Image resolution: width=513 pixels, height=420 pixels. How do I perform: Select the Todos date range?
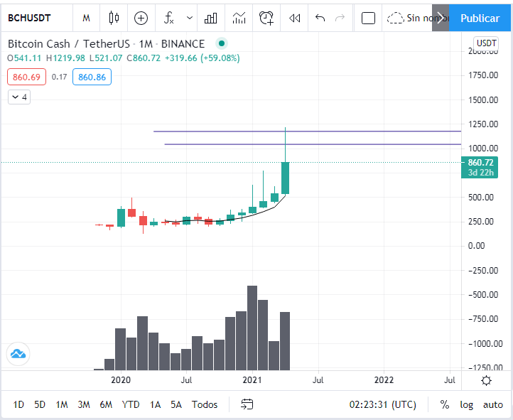coord(205,404)
